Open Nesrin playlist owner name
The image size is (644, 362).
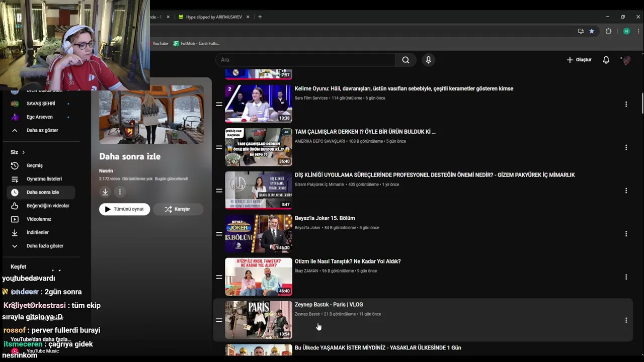[106, 171]
